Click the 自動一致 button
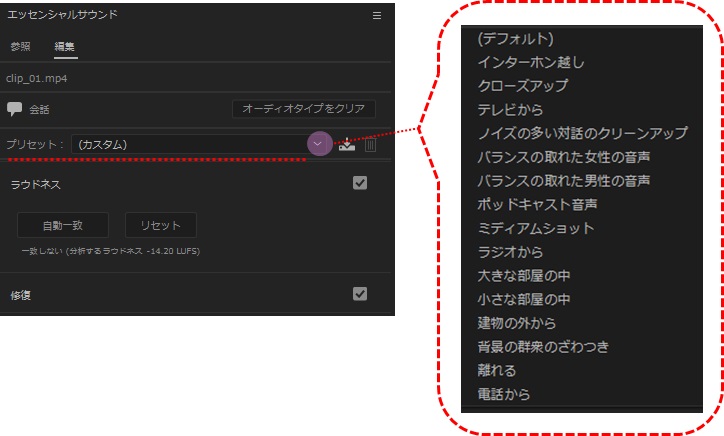724x436 pixels. coord(63,225)
